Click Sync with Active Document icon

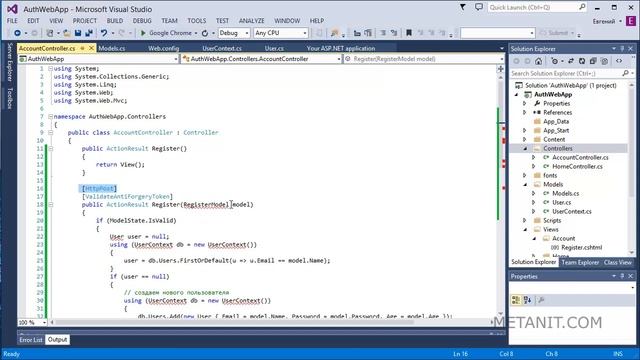click(571, 61)
